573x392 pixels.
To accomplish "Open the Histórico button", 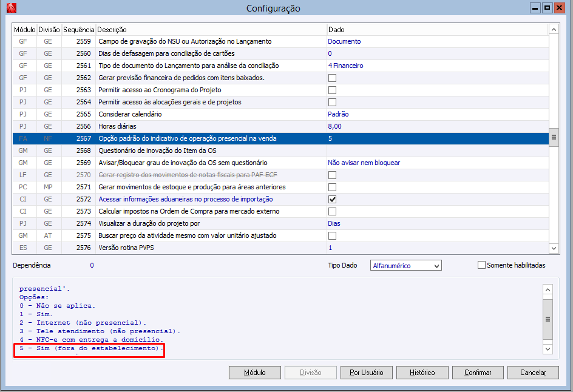I will [422, 373].
